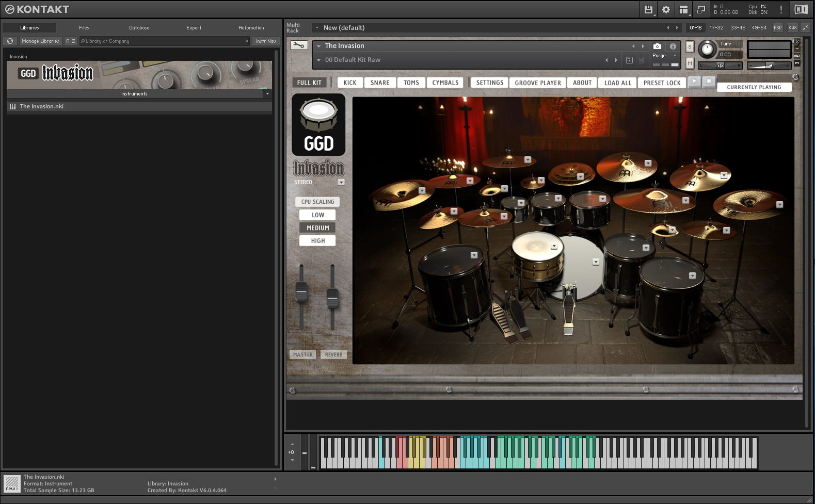Viewport: 815px width, 504px height.
Task: Open the KICK page tab
Action: point(350,83)
